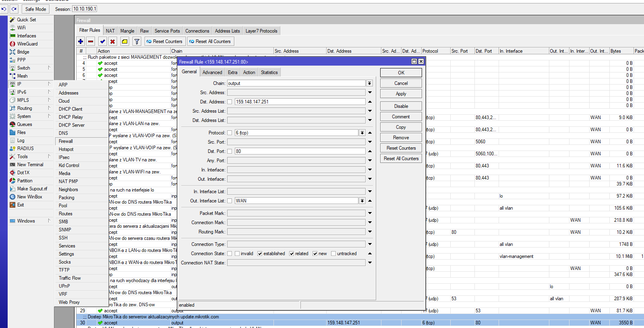Image resolution: width=644 pixels, height=328 pixels.
Task: Click the funnel Filter icon
Action: pos(137,41)
